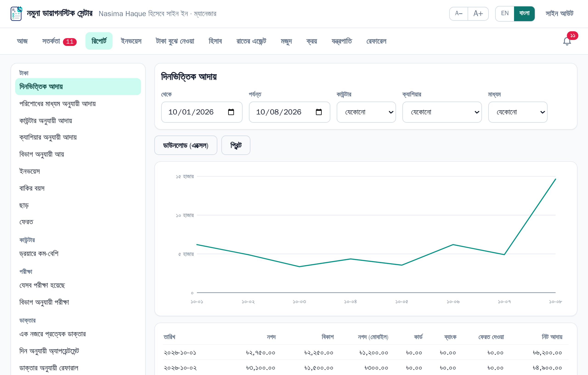
Task: Select the রিপোর্ট tab
Action: (x=99, y=41)
